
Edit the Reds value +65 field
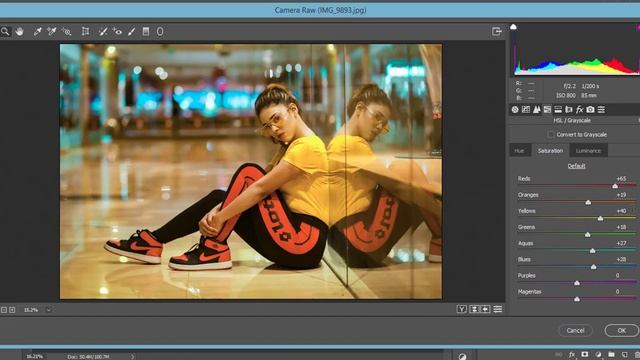click(x=621, y=178)
